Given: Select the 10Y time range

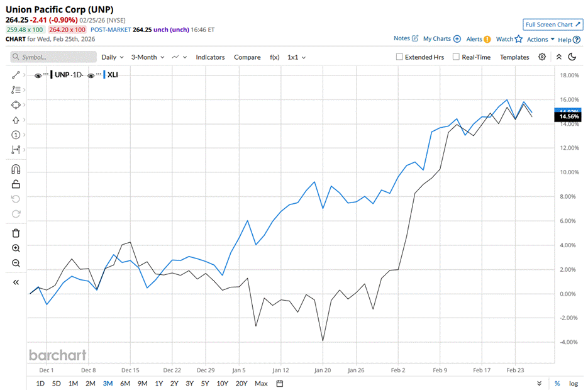Looking at the screenshot, I should 223,383.
